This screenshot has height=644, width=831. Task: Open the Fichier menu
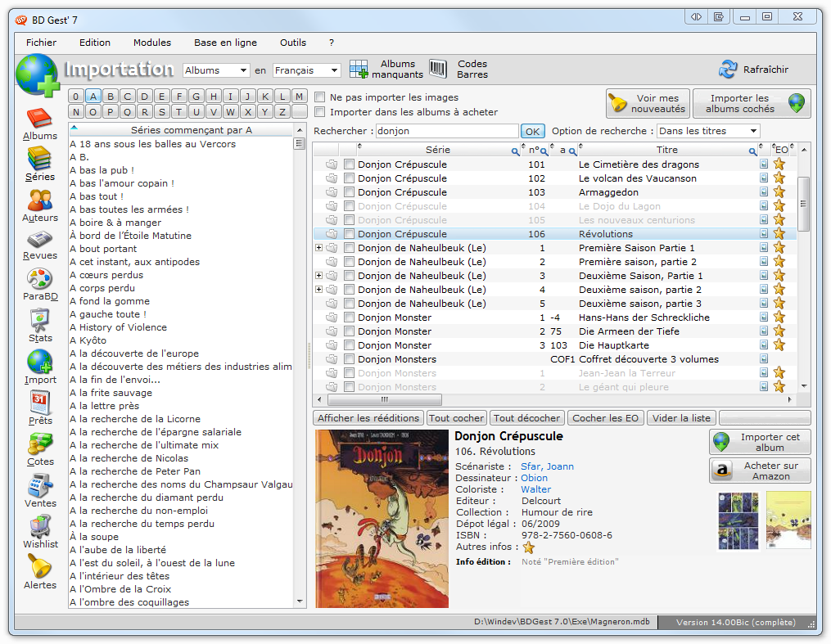pos(41,43)
